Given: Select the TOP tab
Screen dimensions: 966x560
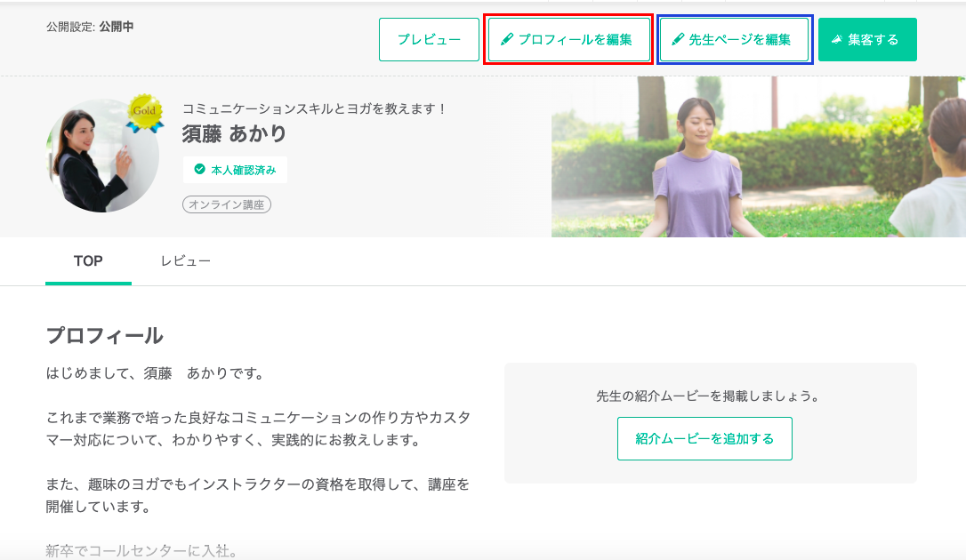Looking at the screenshot, I should click(x=88, y=261).
